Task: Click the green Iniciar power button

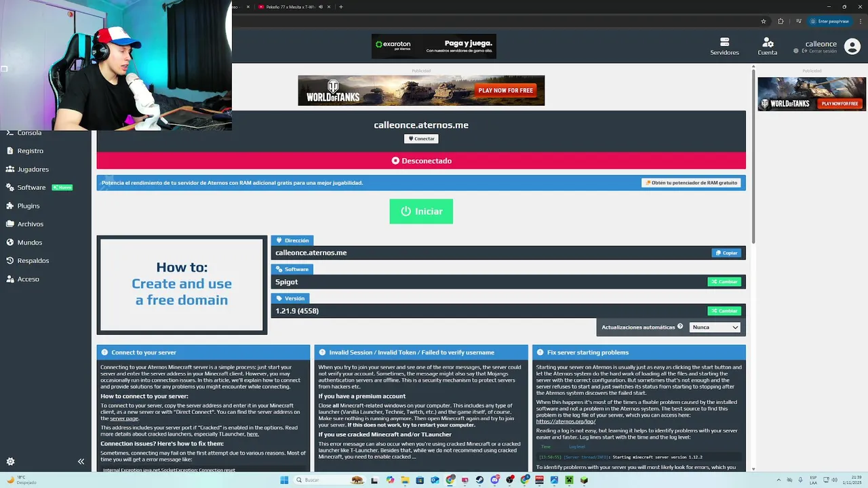Action: pyautogui.click(x=421, y=211)
